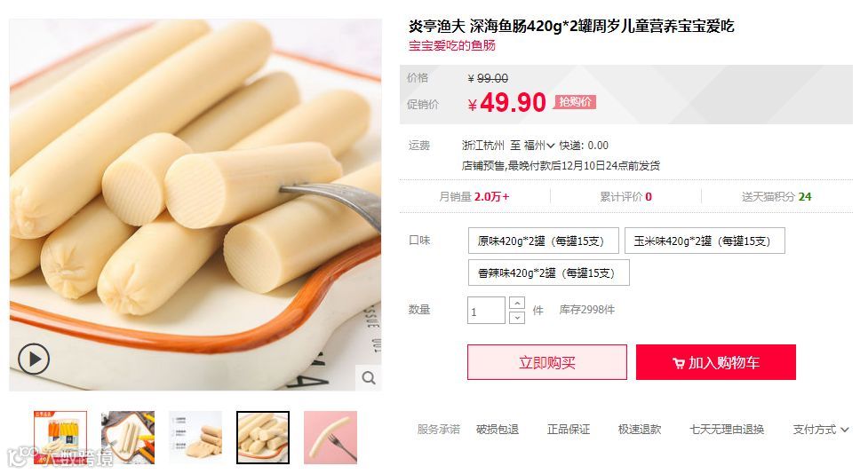Expand the 福州 destination dropdown
The width and height of the screenshot is (868, 474).
coord(539,146)
